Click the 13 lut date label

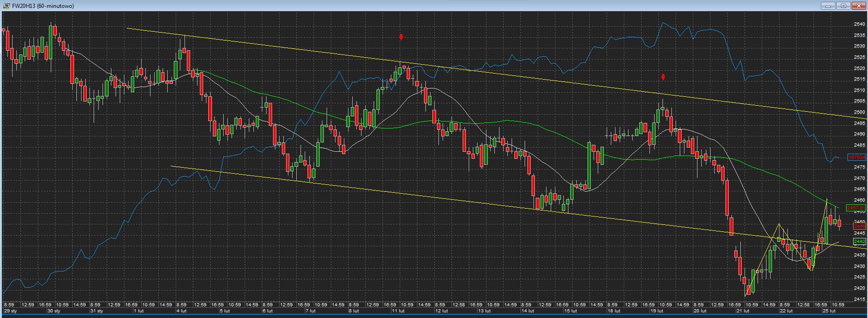click(x=485, y=311)
